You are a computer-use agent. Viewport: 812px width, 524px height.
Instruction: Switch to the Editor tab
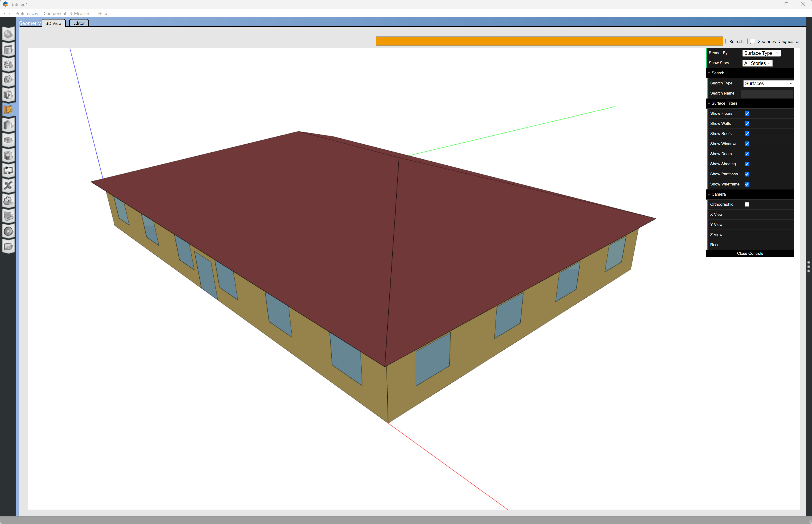tap(79, 23)
